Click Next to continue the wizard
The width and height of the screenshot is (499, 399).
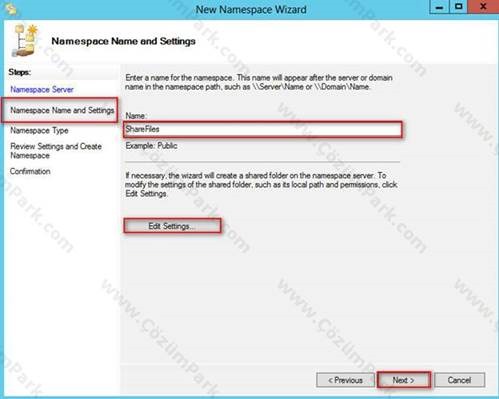[x=404, y=380]
